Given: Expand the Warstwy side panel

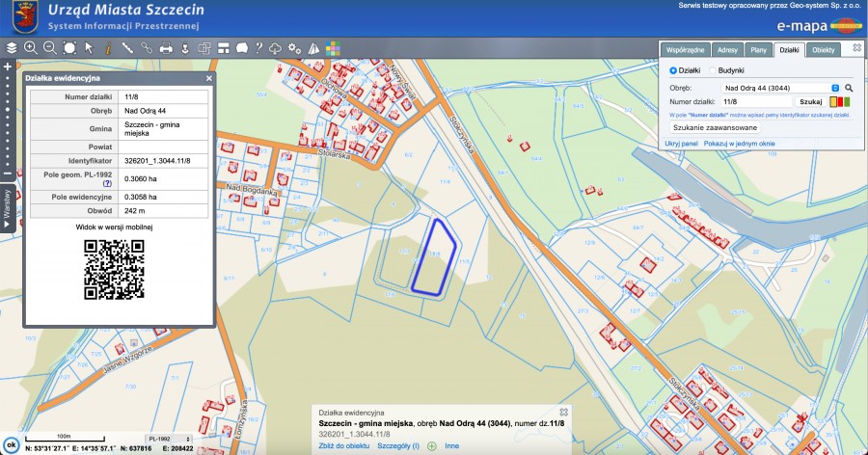Looking at the screenshot, I should (7, 209).
